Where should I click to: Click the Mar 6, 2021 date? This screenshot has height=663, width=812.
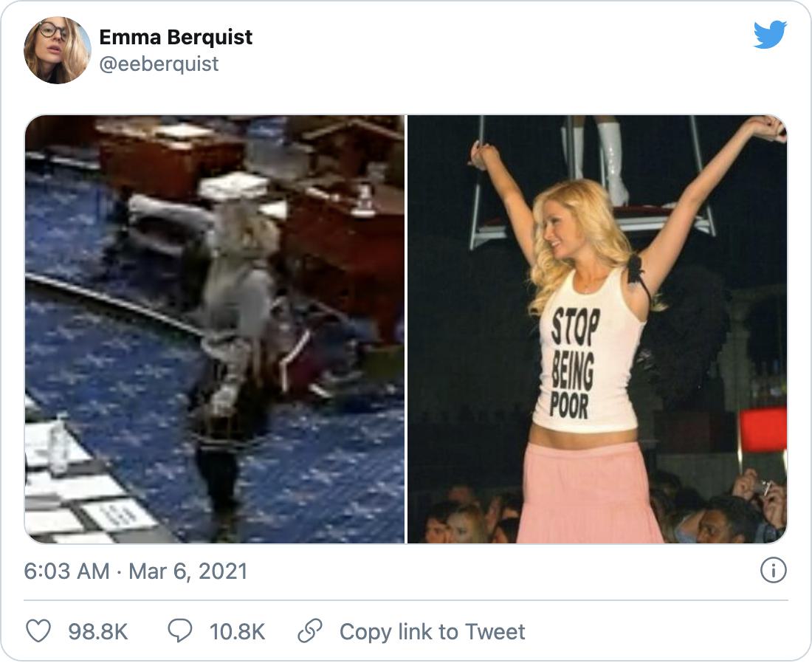(188, 571)
